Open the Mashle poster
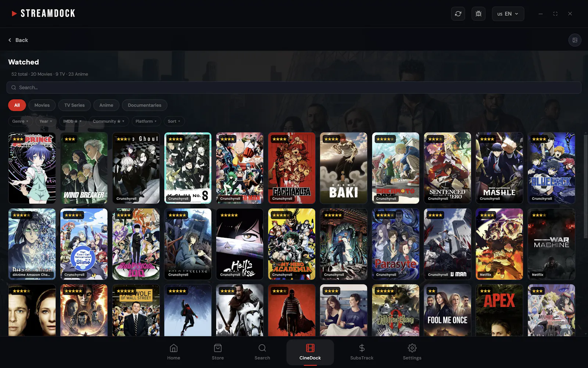This screenshot has width=588, height=368. pos(499,168)
